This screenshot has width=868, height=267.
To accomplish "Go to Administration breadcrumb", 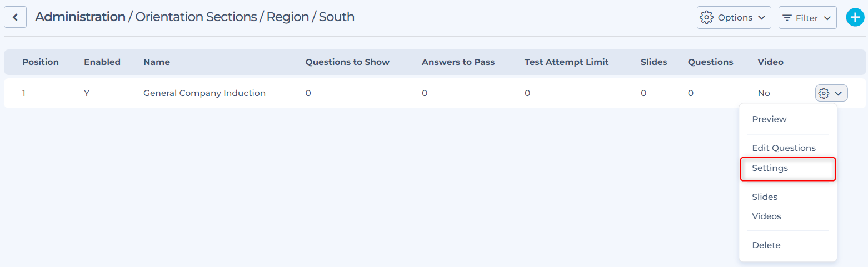I will [80, 17].
